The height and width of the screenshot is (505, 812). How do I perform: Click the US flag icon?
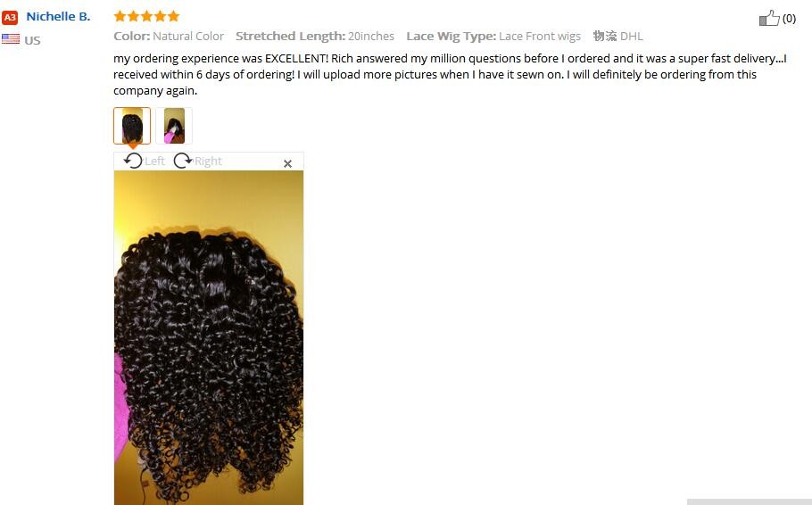(x=11, y=39)
